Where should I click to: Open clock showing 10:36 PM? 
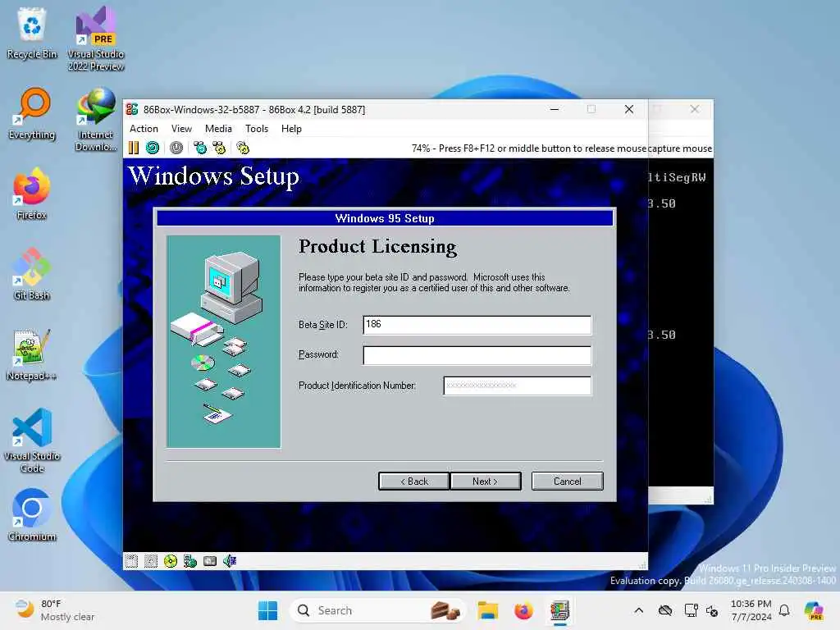click(x=751, y=610)
